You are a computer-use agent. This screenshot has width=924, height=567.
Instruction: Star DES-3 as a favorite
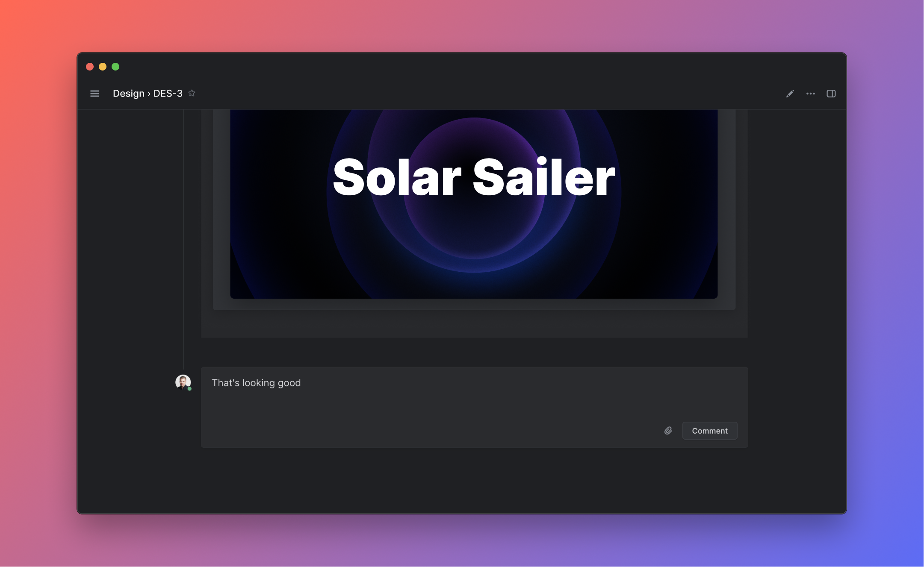coord(192,93)
